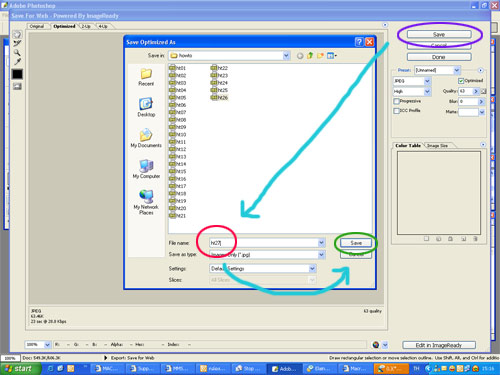The width and height of the screenshot is (500, 375).
Task: Switch to the Image Size tab
Action: tap(437, 146)
